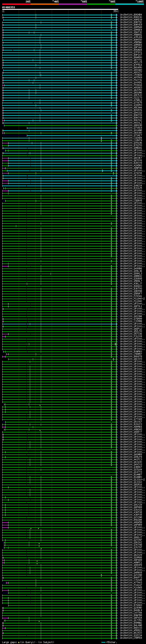Select hit UniRef100_P29341

[131, 296]
